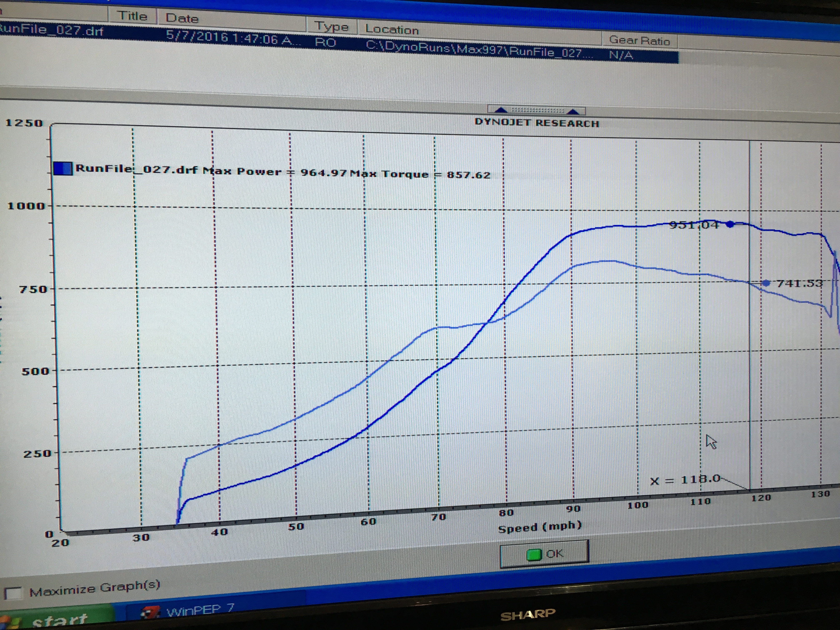
Task: Click the torque curve marker dot at 741.53
Action: pyautogui.click(x=766, y=283)
